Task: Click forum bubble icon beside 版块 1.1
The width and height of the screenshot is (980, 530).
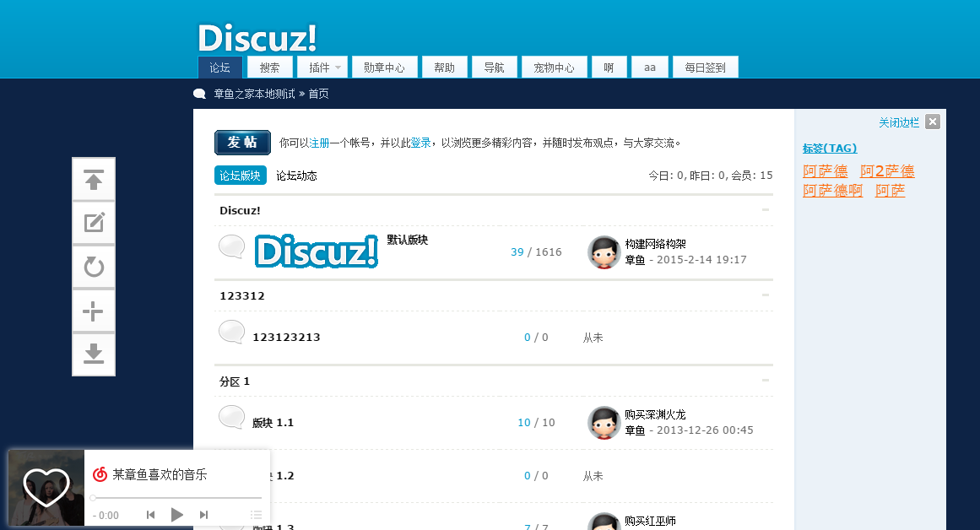Action: tap(232, 417)
